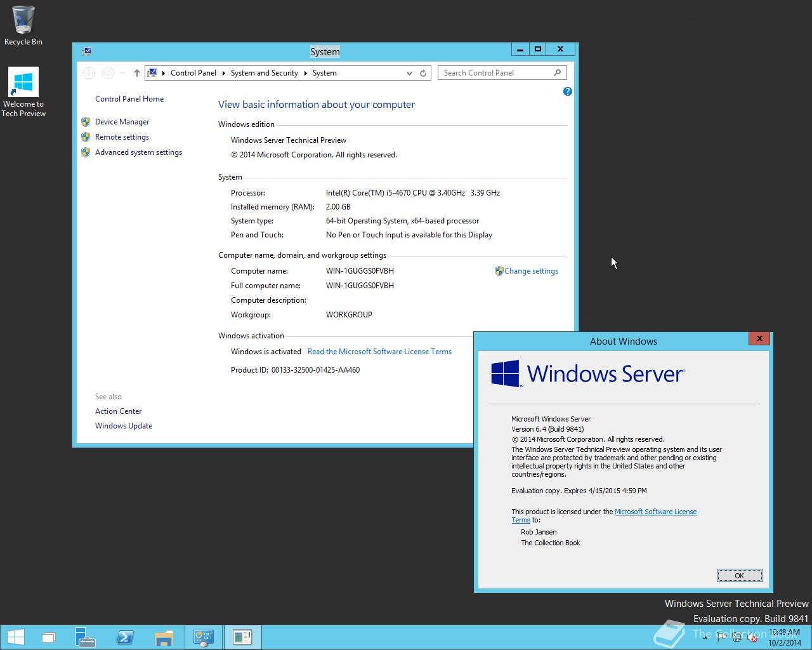Click the processor value Intel Core i5-4670
This screenshot has width=812, height=650.
413,193
